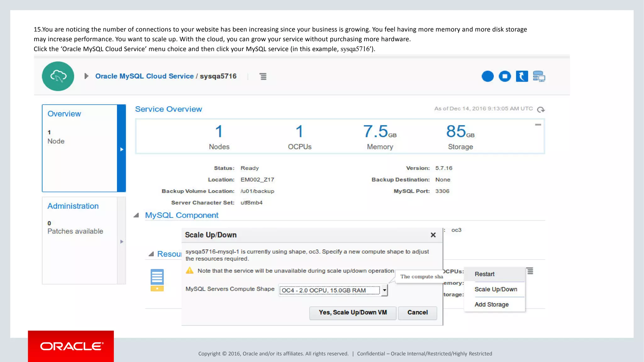644x362 pixels.
Task: Click the green cloud service logo icon
Action: (x=58, y=76)
